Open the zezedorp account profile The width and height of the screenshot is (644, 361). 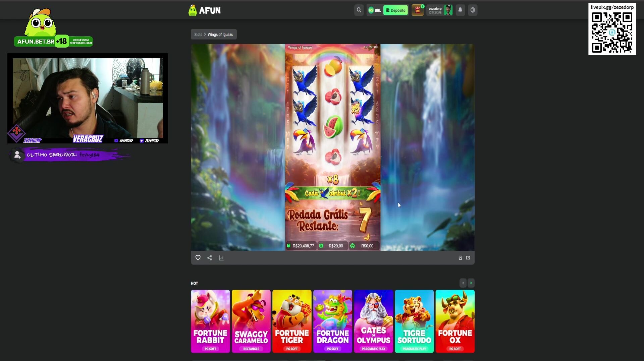[440, 10]
